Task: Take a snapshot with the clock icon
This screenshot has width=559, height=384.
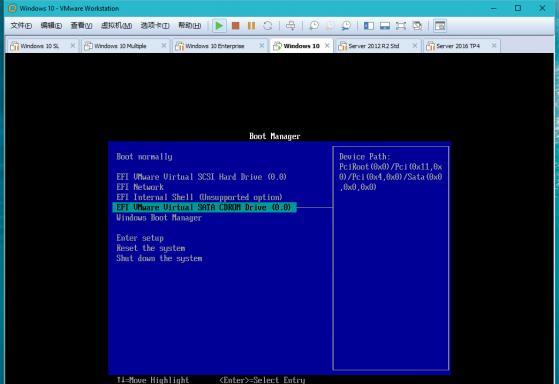Action: [314, 26]
